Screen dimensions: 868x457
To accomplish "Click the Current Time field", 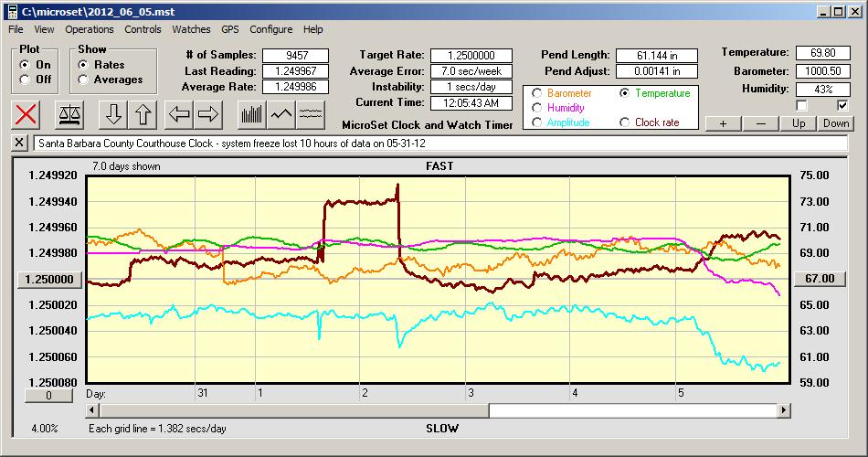I will point(471,102).
